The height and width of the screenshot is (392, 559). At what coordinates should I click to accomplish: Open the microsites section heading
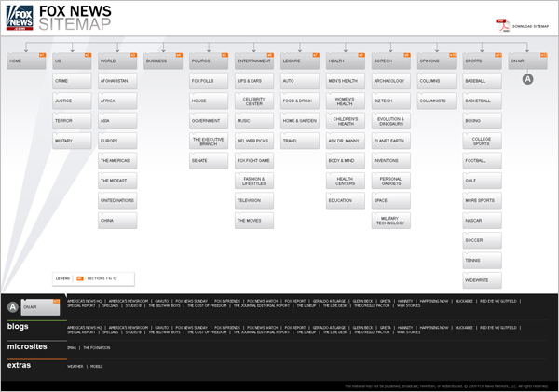click(x=27, y=346)
